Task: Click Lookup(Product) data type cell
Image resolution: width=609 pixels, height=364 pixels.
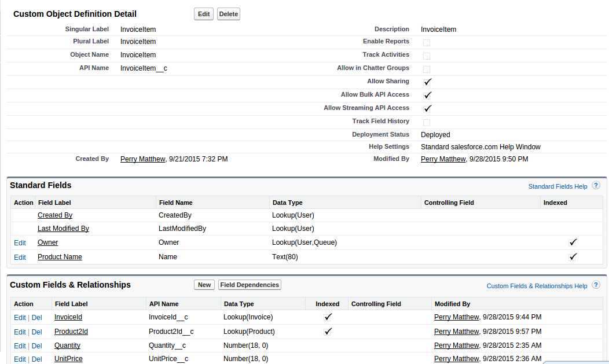Action: pos(249,332)
